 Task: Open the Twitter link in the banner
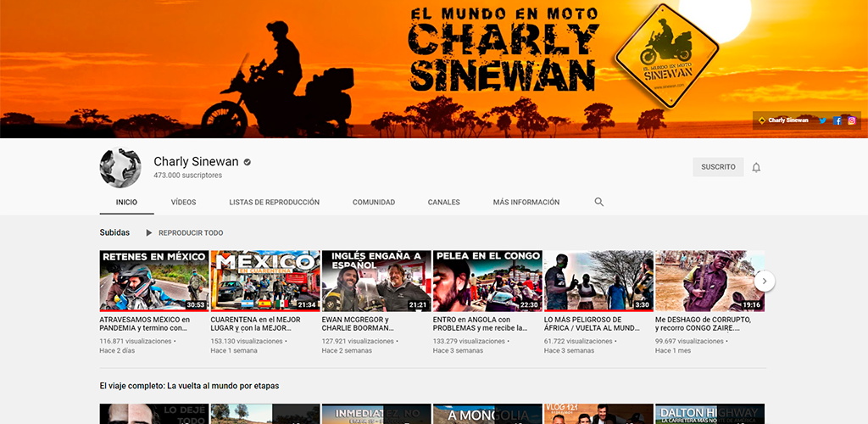[x=822, y=120]
